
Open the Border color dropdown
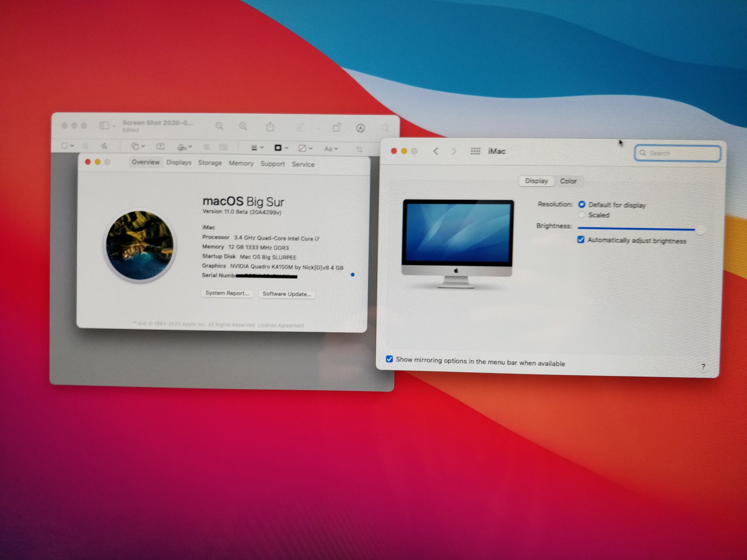[x=281, y=148]
